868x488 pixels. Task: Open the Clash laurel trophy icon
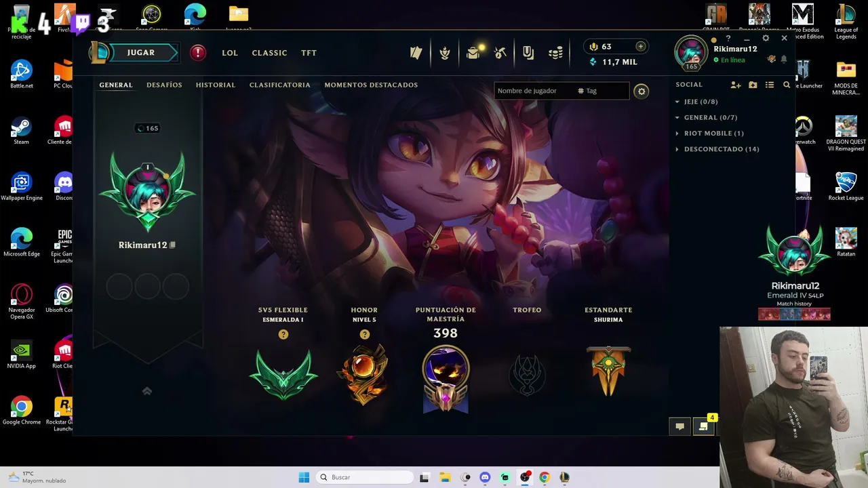pyautogui.click(x=445, y=53)
